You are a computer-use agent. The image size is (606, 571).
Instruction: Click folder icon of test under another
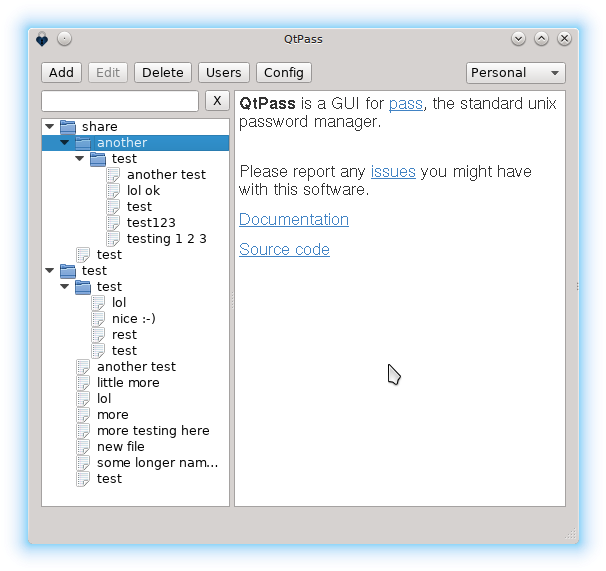pyautogui.click(x=98, y=159)
